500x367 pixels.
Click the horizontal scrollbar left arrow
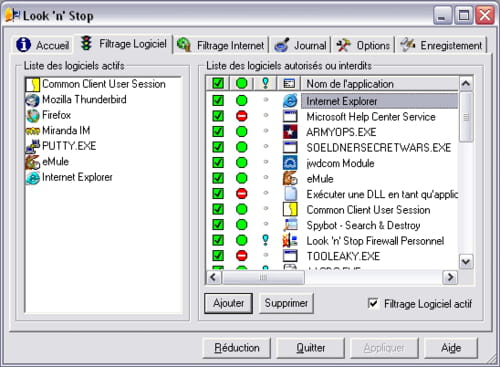(214, 277)
